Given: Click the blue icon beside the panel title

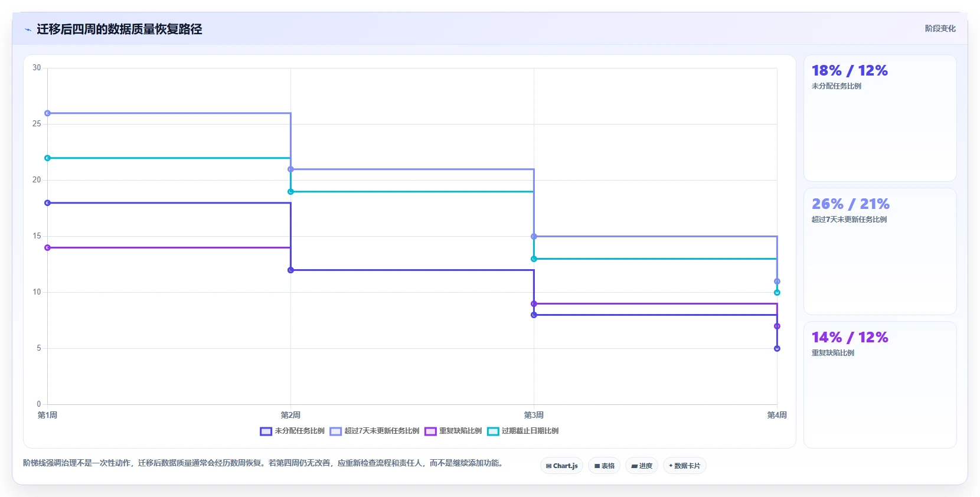Looking at the screenshot, I should pyautogui.click(x=28, y=30).
